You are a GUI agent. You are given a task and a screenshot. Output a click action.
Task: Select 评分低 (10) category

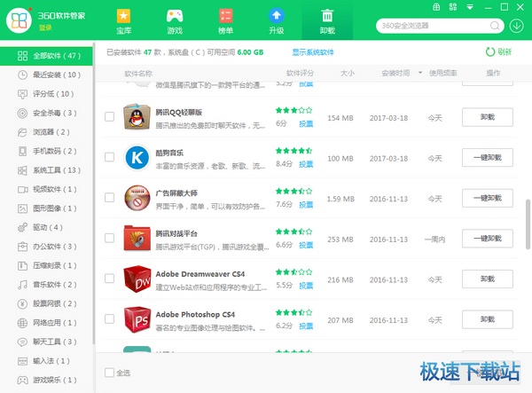46,94
